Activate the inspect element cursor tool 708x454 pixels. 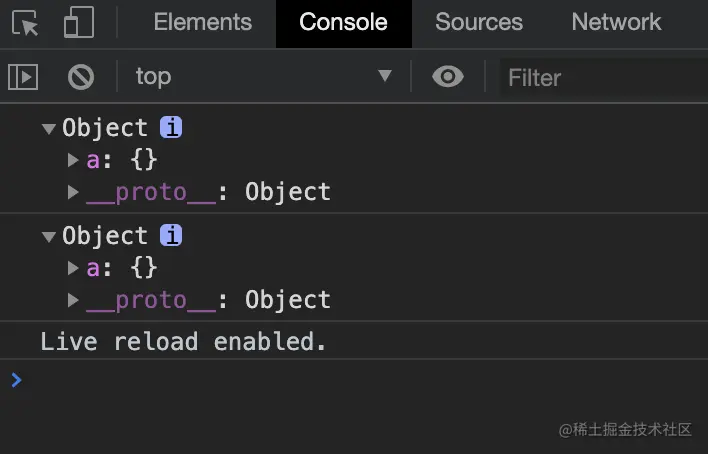tap(27, 22)
